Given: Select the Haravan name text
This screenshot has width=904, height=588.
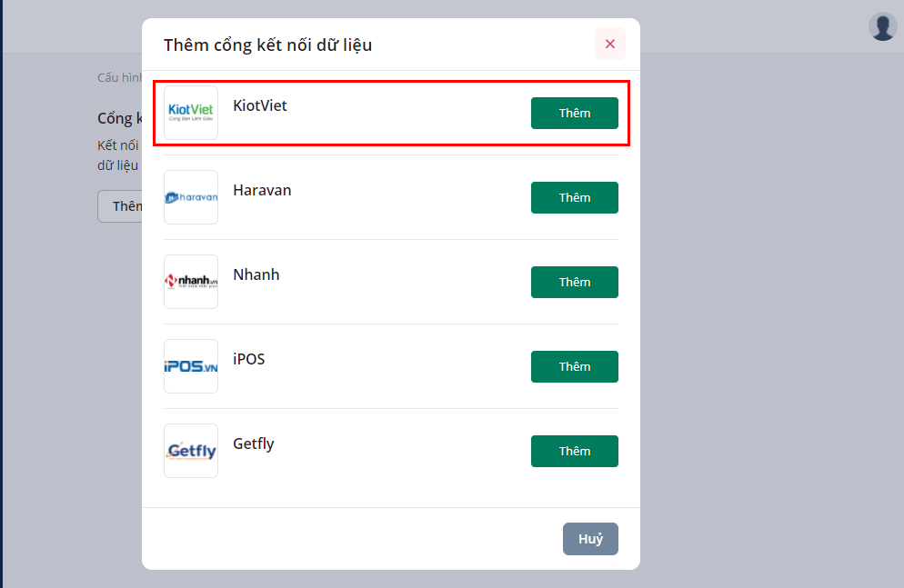Looking at the screenshot, I should [x=262, y=190].
